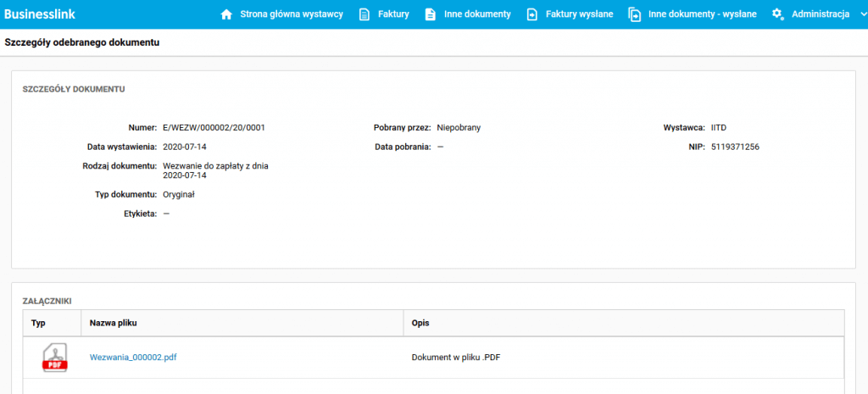
Task: Click the Typ column header
Action: click(x=38, y=323)
